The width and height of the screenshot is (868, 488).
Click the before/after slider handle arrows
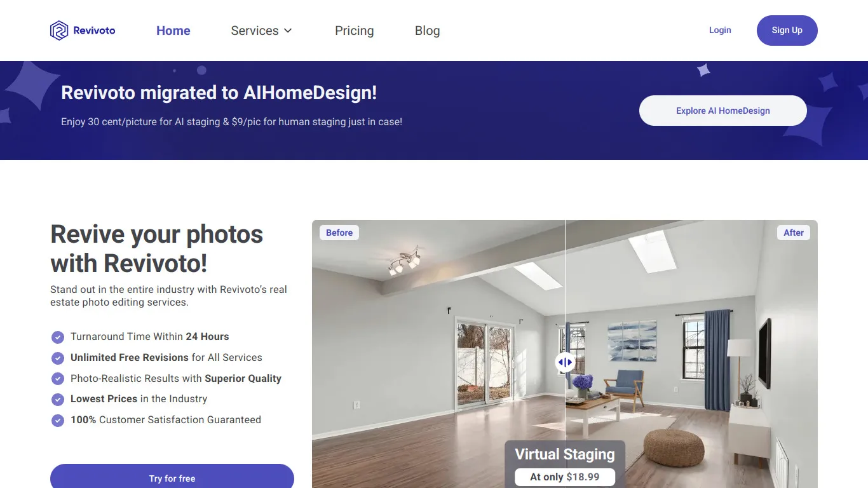click(x=565, y=362)
